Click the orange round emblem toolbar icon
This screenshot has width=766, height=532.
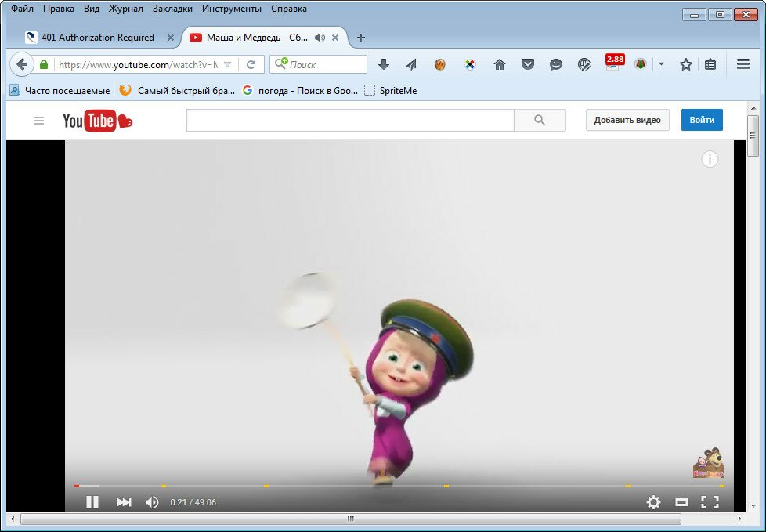pos(440,64)
